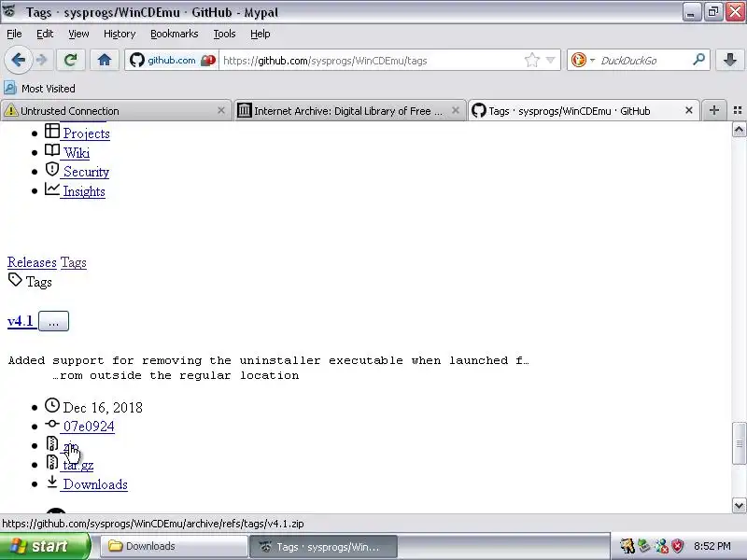747x560 pixels.
Task: Bookmark this page with the star icon
Action: 531,60
